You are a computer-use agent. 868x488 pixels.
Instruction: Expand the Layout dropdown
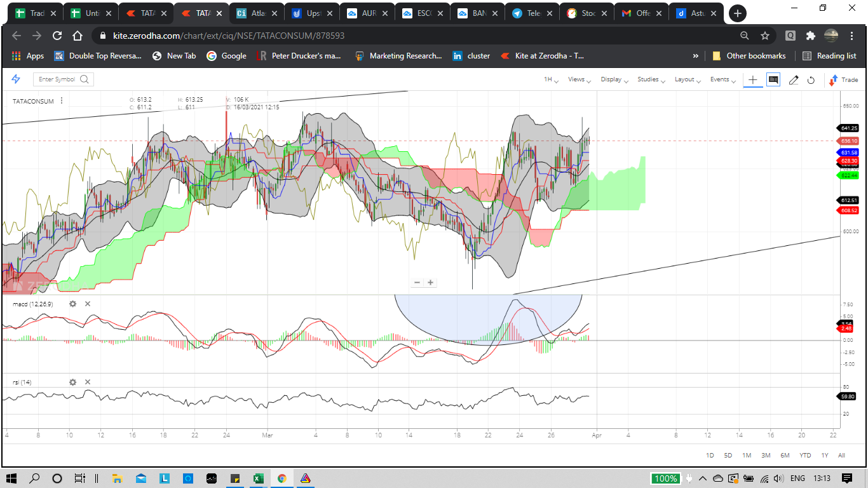[x=688, y=79]
